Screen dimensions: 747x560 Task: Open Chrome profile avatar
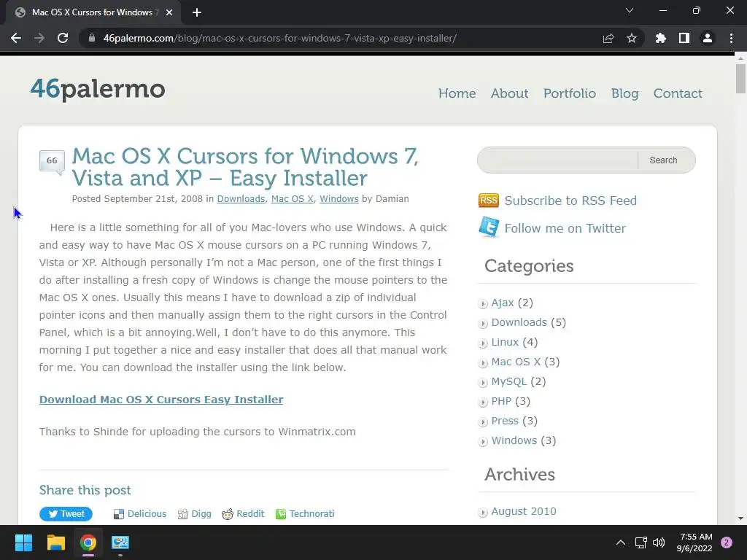(707, 38)
